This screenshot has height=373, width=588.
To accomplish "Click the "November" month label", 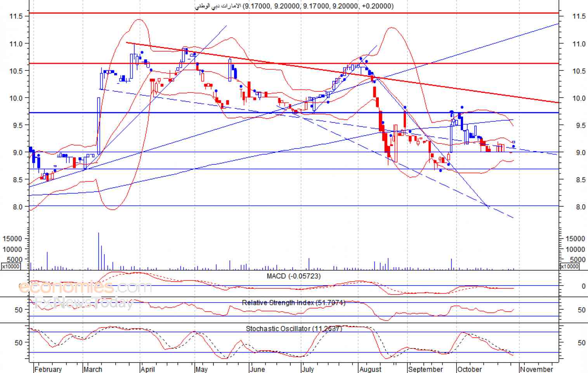I will coord(536,369).
